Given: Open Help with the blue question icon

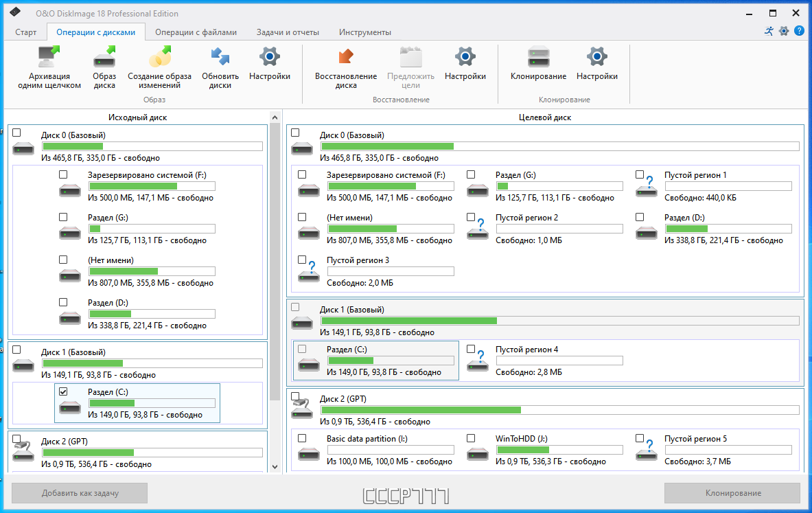Looking at the screenshot, I should pyautogui.click(x=799, y=31).
